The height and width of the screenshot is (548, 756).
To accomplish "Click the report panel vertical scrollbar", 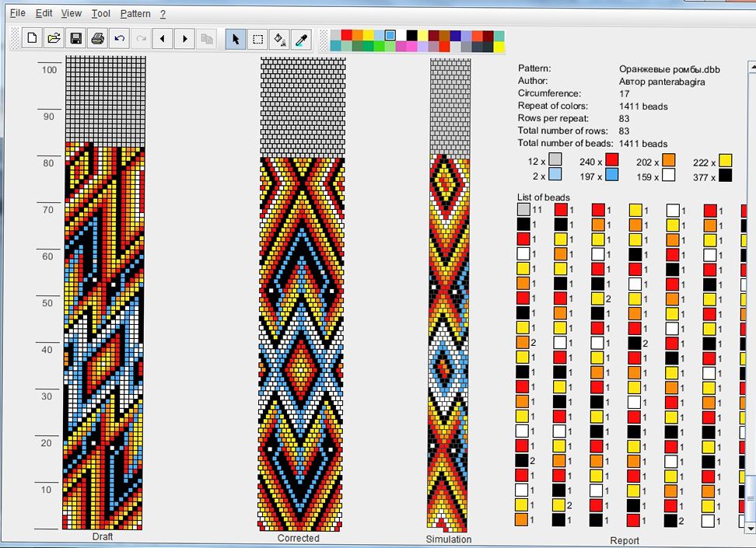I will (751, 298).
